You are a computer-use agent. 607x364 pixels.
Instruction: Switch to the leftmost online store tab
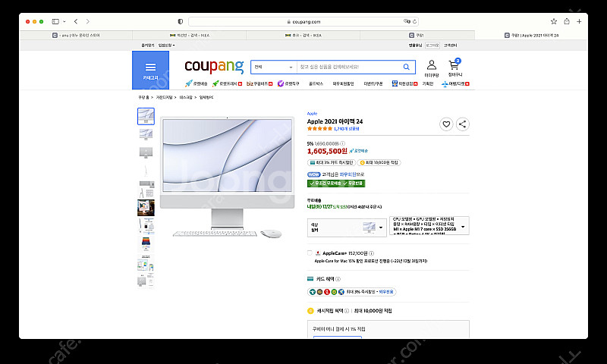76,35
